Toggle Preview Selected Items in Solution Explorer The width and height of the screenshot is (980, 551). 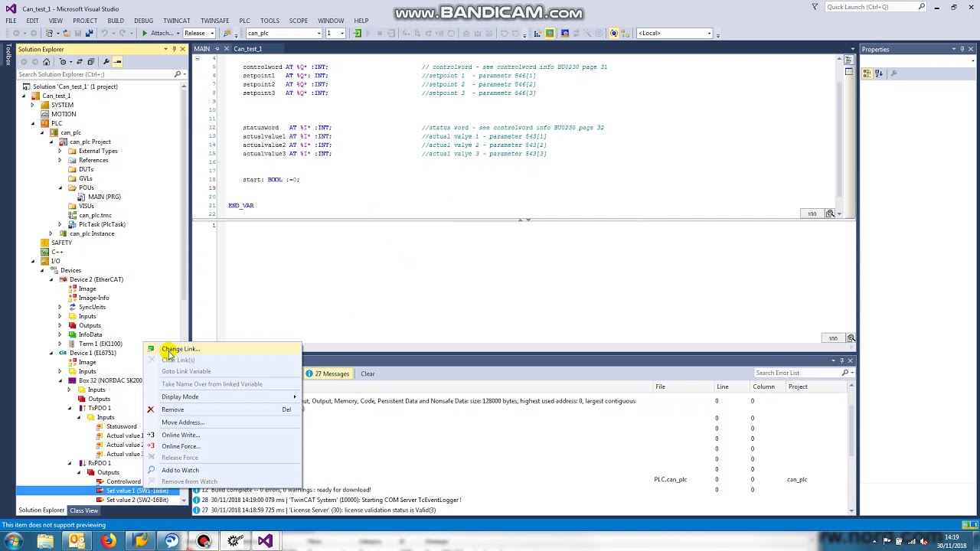pyautogui.click(x=118, y=62)
